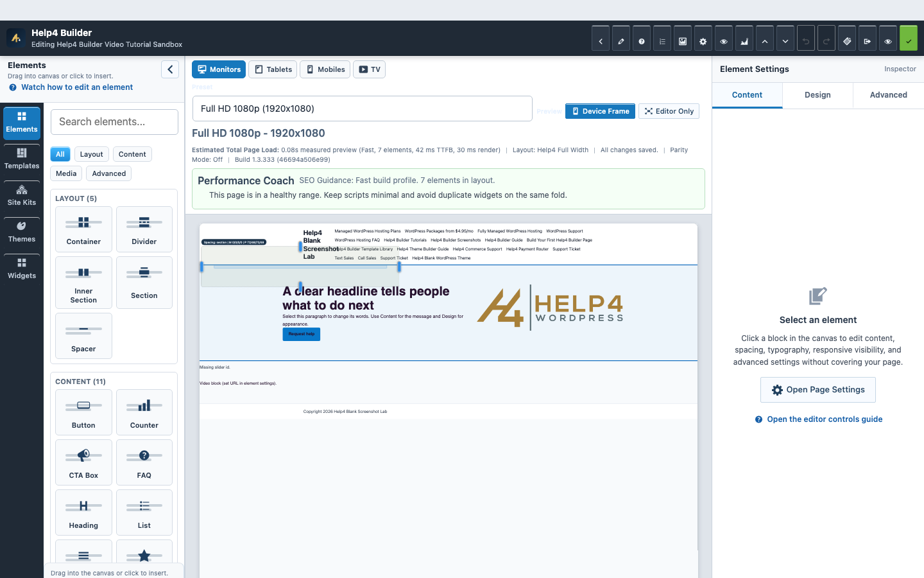This screenshot has height=578, width=924.
Task: Open the Site Kits sidebar tab
Action: click(22, 196)
